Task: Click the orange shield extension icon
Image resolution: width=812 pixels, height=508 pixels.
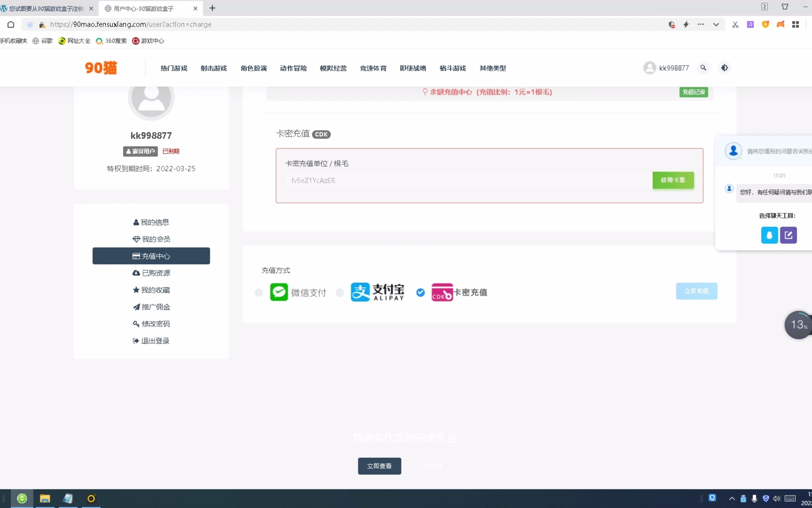Action: 765,24
